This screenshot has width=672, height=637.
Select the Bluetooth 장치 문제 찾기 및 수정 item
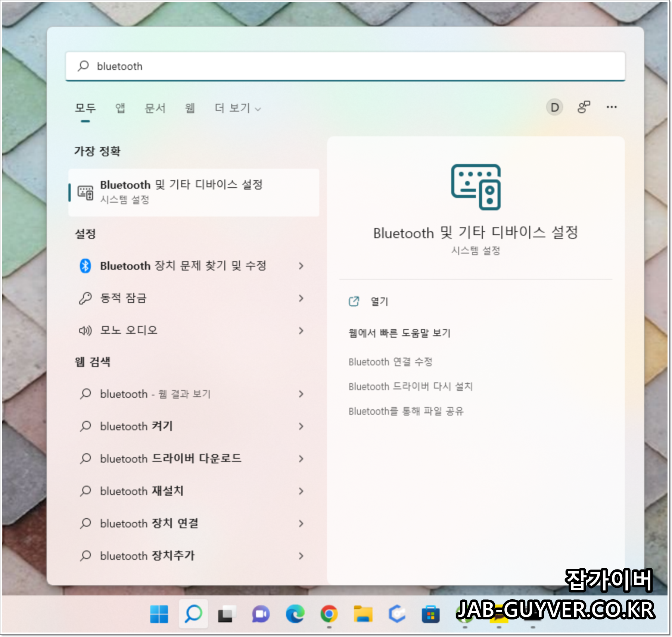[x=183, y=266]
